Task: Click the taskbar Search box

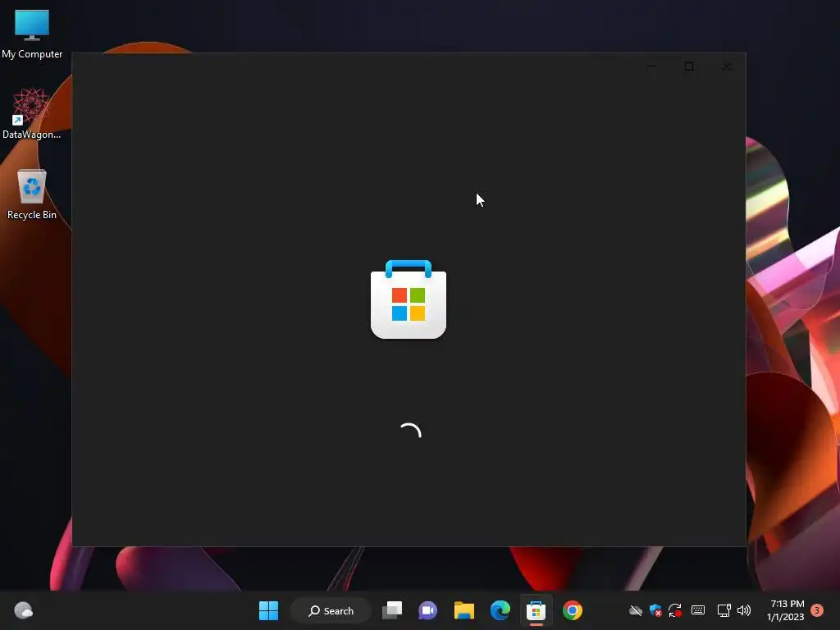Action: [331, 610]
